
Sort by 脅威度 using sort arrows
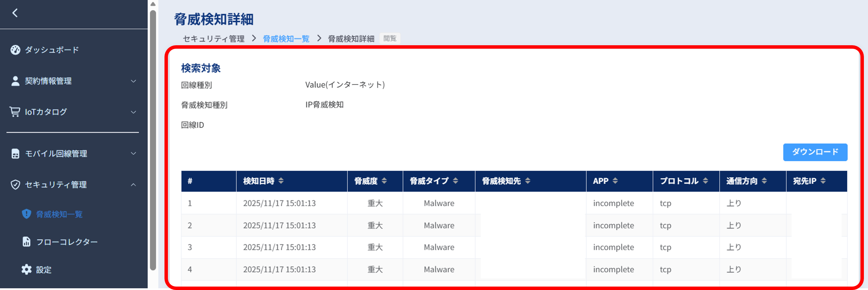point(384,181)
